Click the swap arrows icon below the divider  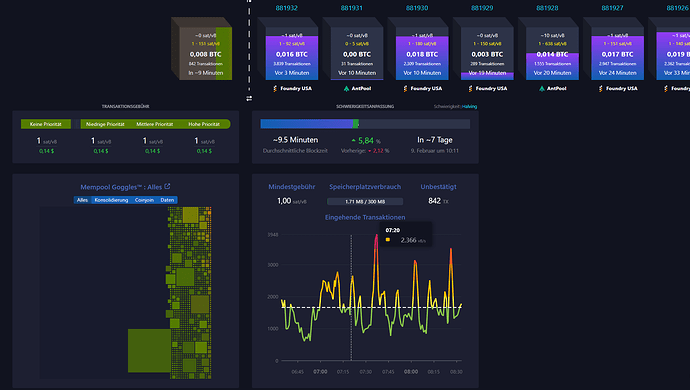[x=249, y=99]
